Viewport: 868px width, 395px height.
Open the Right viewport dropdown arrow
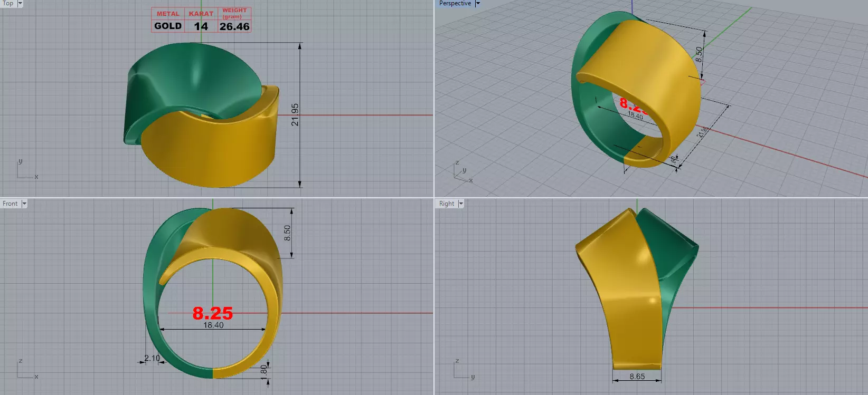click(461, 204)
